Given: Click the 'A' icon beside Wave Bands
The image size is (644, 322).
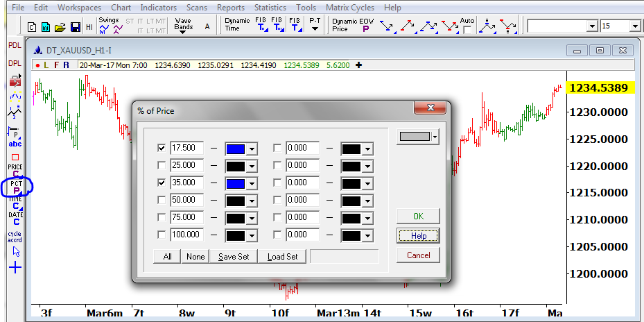Looking at the screenshot, I should [x=207, y=26].
